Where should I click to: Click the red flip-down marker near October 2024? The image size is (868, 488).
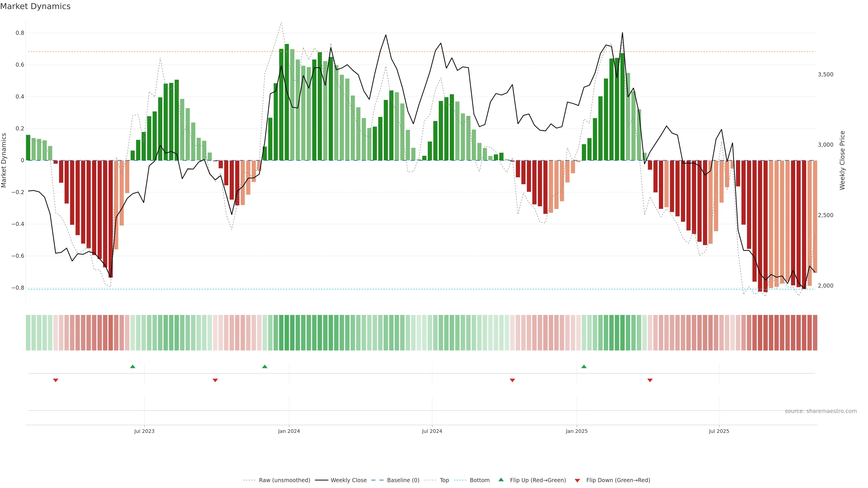pyautogui.click(x=512, y=380)
